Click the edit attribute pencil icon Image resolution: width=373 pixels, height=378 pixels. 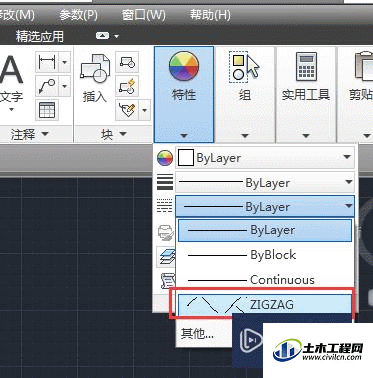(127, 110)
